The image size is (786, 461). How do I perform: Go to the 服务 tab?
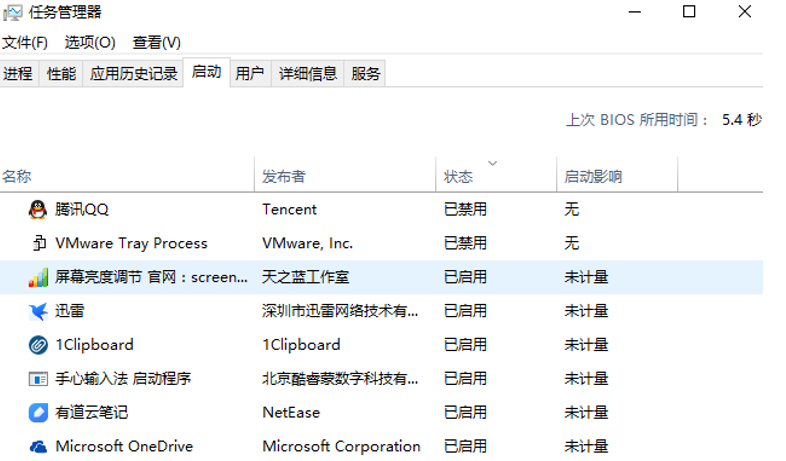click(365, 74)
